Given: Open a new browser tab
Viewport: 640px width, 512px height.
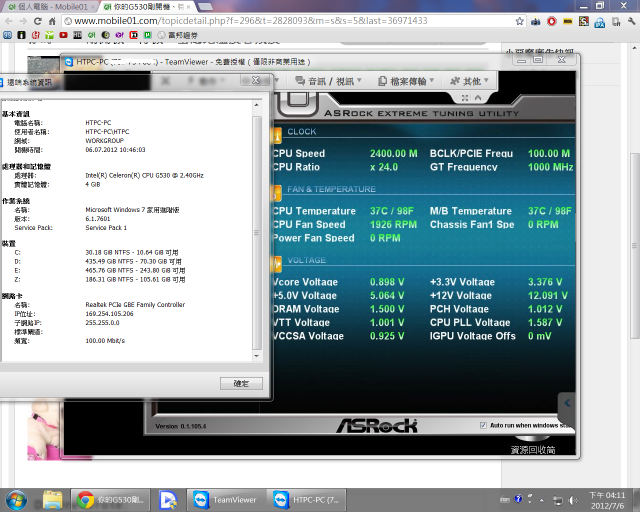Looking at the screenshot, I should (x=204, y=7).
